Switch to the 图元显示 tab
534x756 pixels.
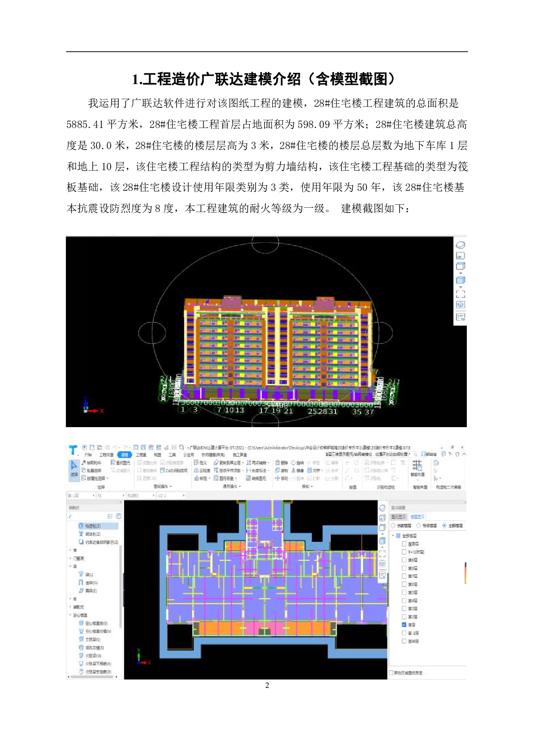398,516
